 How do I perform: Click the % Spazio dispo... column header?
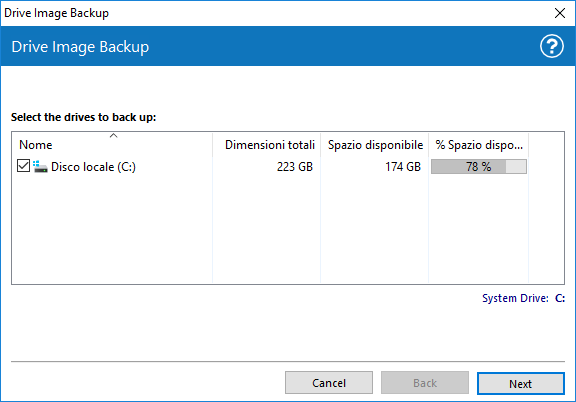point(479,145)
